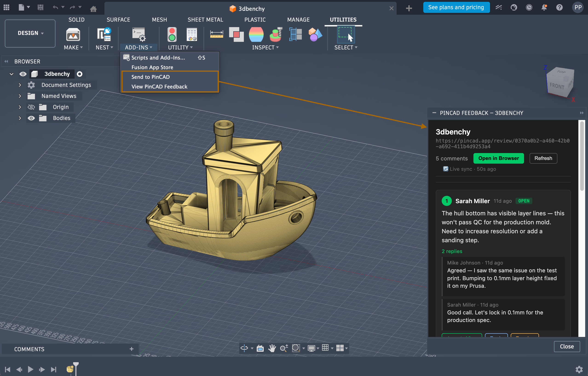Expand Document Settings in the browser
The width and height of the screenshot is (588, 376).
pos(20,85)
